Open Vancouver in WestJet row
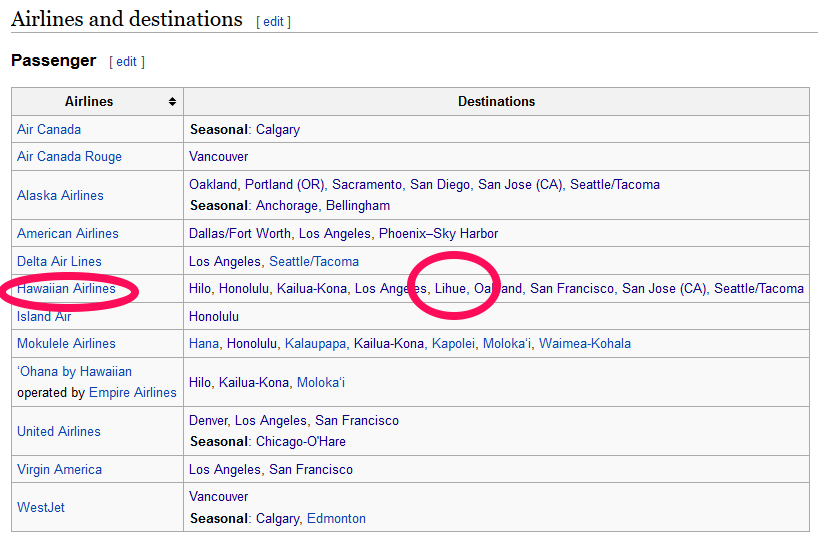The height and width of the screenshot is (542, 818). [x=219, y=497]
